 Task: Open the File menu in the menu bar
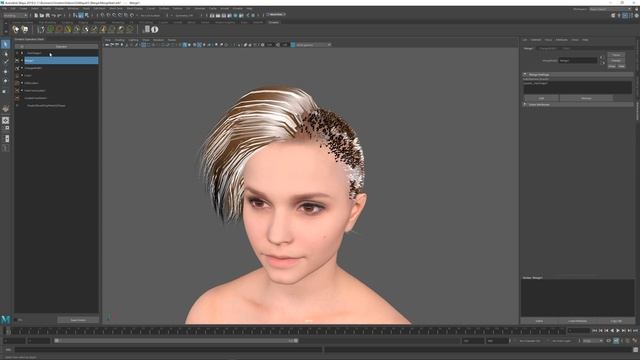(x=4, y=8)
